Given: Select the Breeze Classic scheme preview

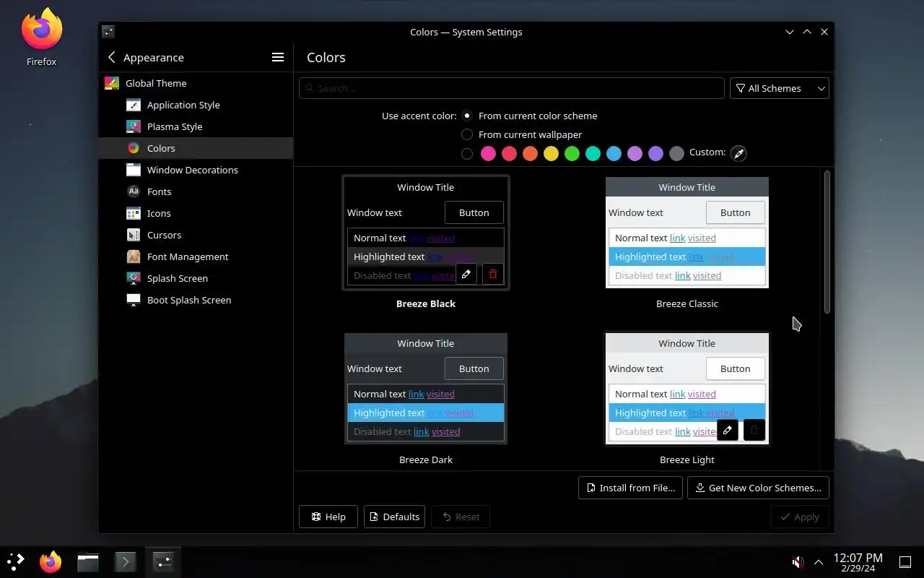Looking at the screenshot, I should 687,233.
